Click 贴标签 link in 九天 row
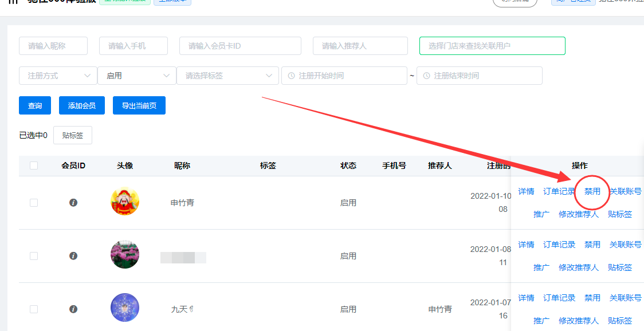 coord(620,321)
